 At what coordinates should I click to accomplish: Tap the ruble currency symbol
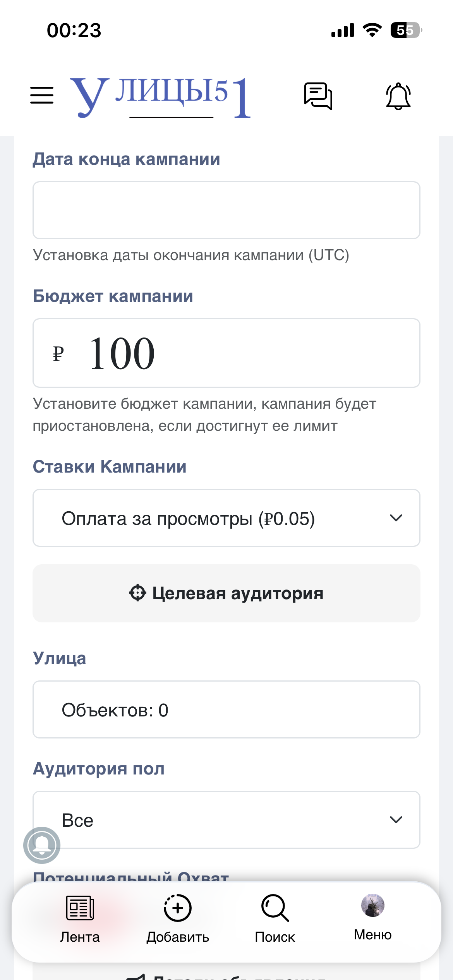click(58, 354)
